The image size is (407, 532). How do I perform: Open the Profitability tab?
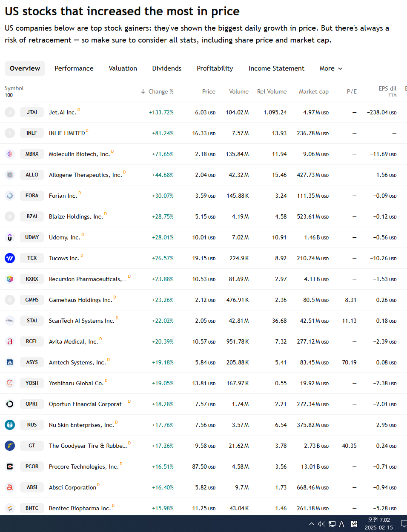(x=215, y=68)
